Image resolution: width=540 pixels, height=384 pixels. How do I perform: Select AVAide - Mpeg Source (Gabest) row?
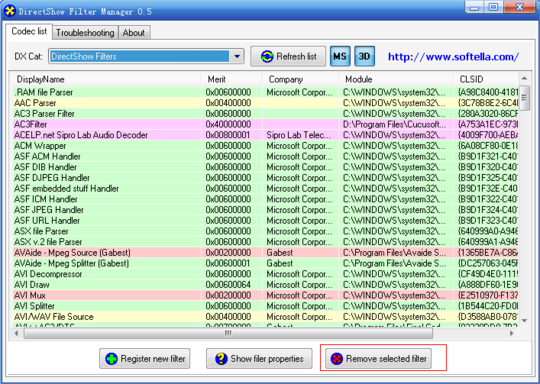[266, 252]
